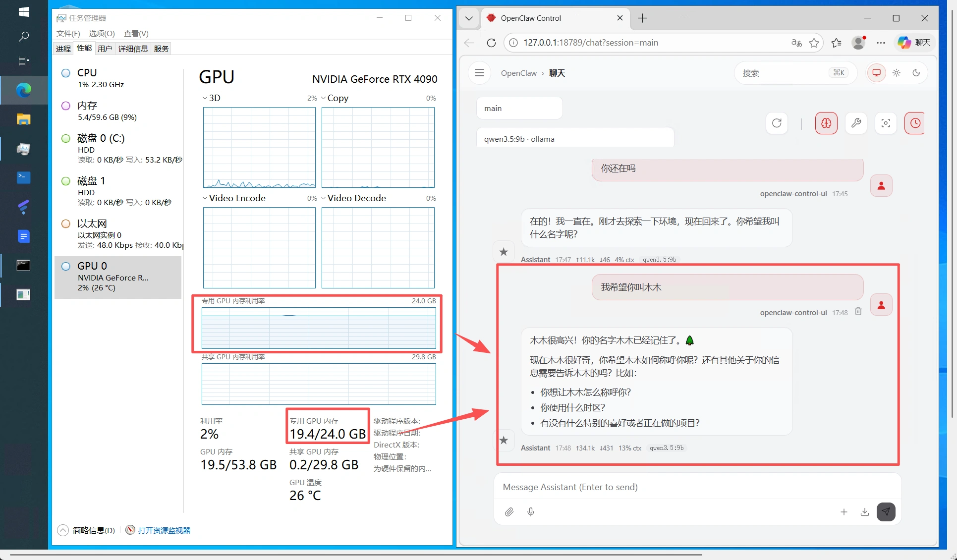957x560 pixels.
Task: Star the 木木很高兴 assistant reply
Action: click(x=504, y=440)
